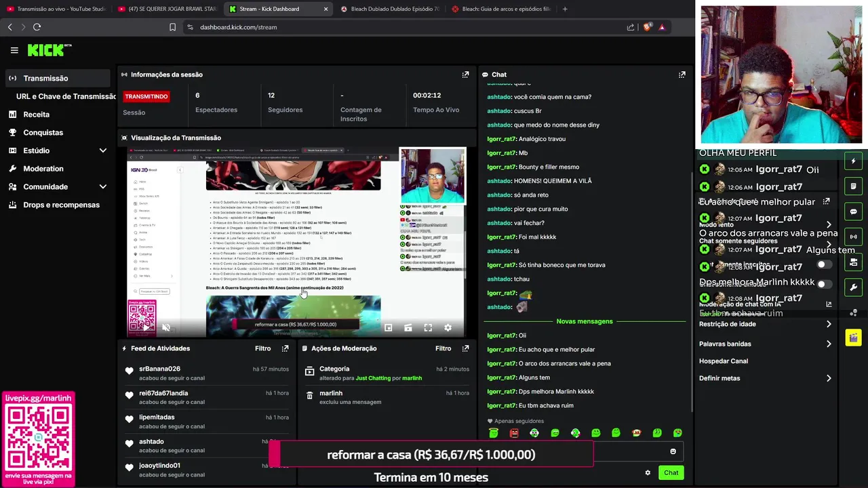Open the camera icon in right rail
The image size is (868, 488).
(853, 262)
